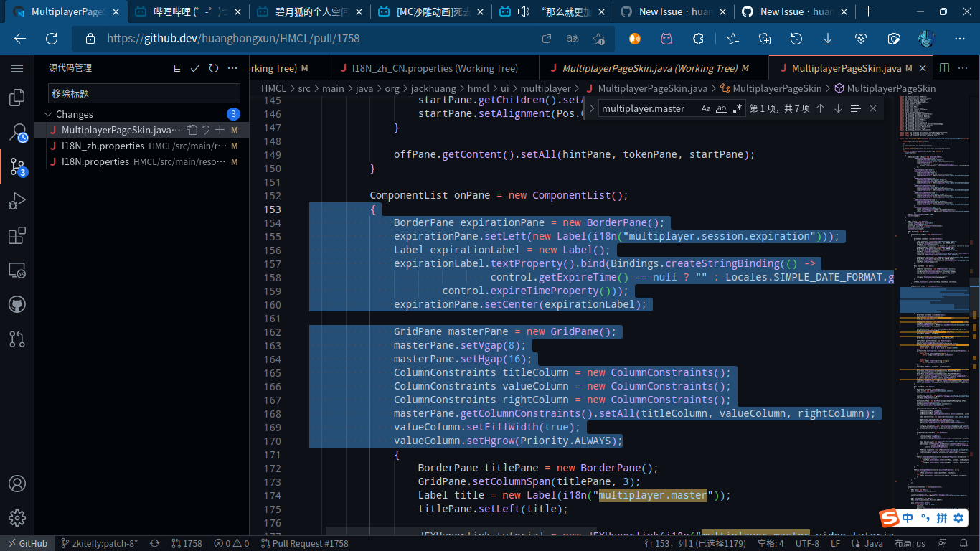This screenshot has width=980, height=551.
Task: Toggle whole word matching in find widget
Action: point(722,108)
